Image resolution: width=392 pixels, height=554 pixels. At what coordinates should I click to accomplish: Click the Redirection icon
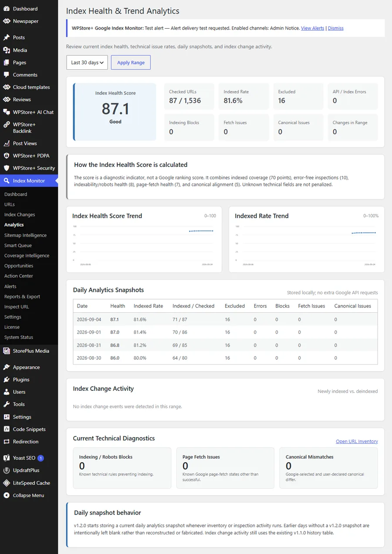(7, 442)
